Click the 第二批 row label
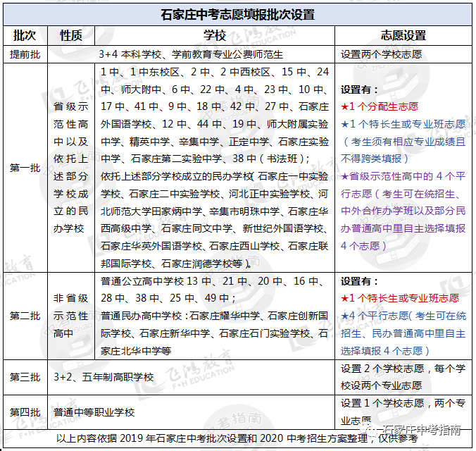The image size is (476, 451). coord(25,316)
